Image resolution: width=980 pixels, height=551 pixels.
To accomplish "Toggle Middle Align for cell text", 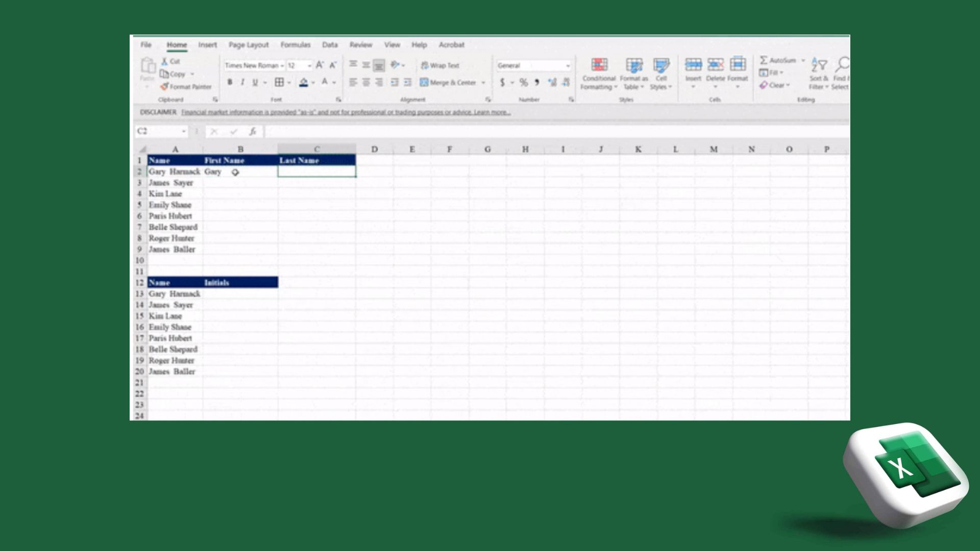I will [x=366, y=65].
